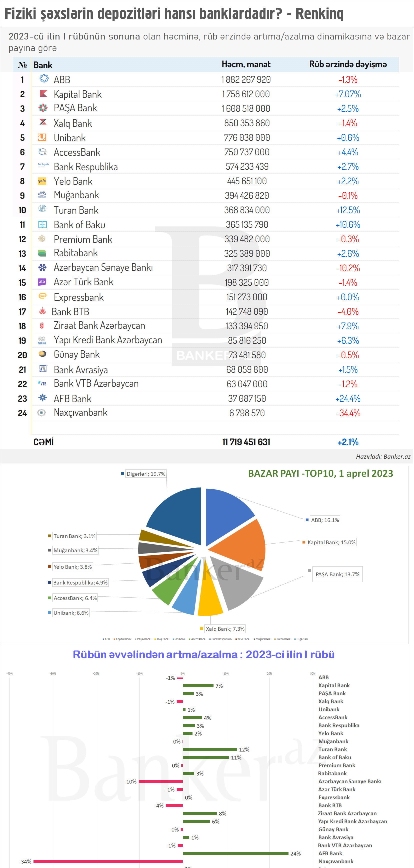Click the Bank BTB red logo

click(x=42, y=311)
